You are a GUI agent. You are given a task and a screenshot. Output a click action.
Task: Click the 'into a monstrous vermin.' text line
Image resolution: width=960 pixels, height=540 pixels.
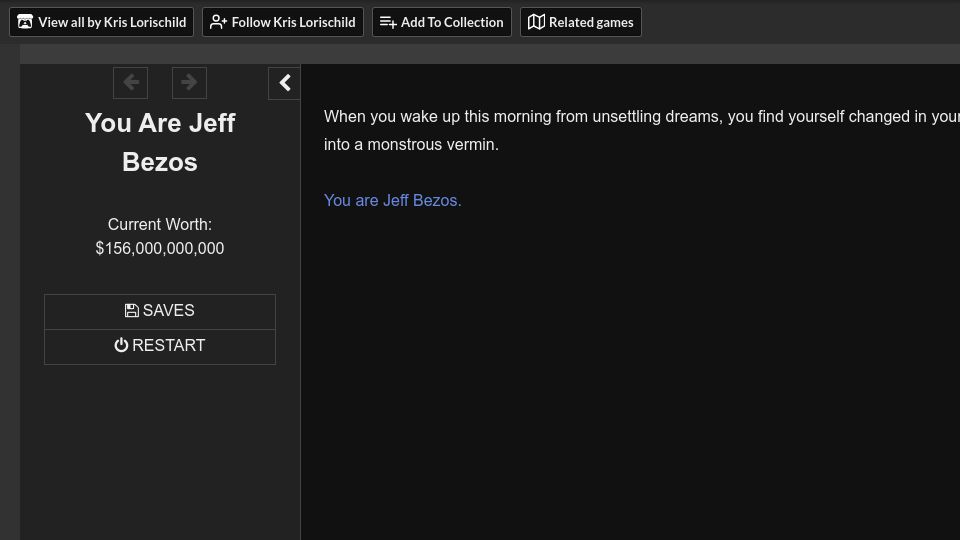coord(411,144)
